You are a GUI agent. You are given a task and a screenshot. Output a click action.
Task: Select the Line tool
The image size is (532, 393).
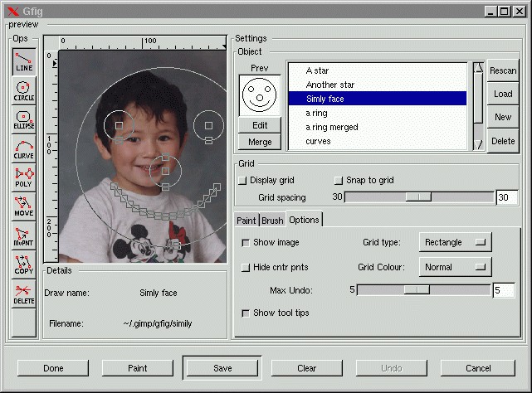24,61
